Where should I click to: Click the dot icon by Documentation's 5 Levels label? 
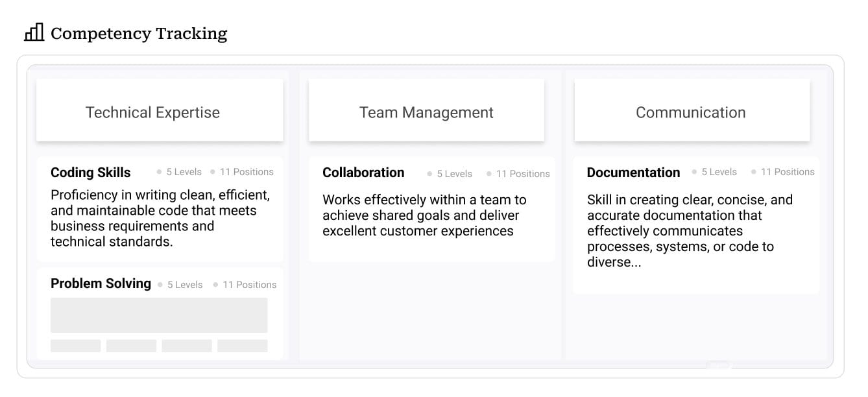pos(694,171)
